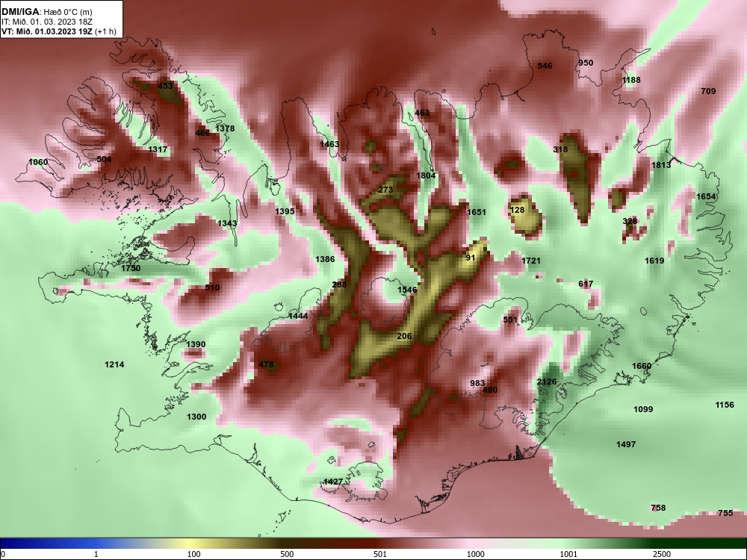
Task: Click the map value 453
Action: pos(165,86)
